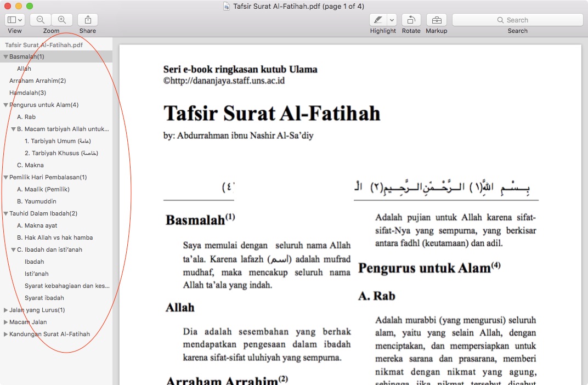Click the sidebar header Tafsir Surat Al-Fatihah.pdf

pos(44,45)
